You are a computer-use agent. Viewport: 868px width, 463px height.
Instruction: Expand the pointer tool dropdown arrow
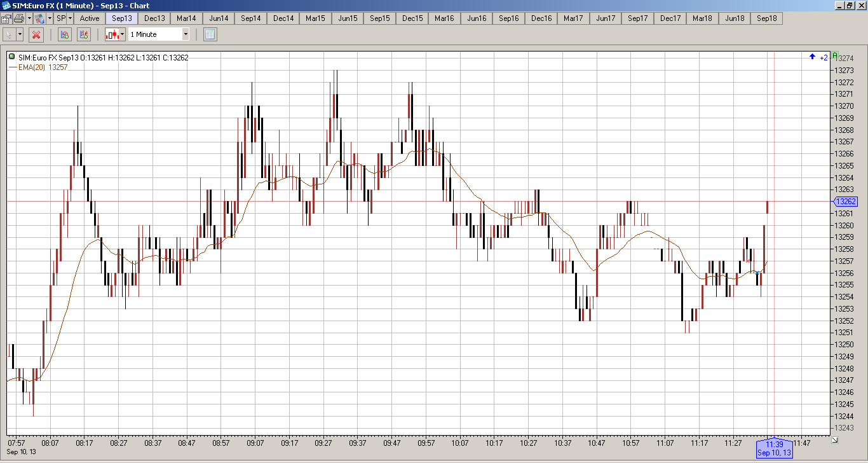[x=20, y=34]
